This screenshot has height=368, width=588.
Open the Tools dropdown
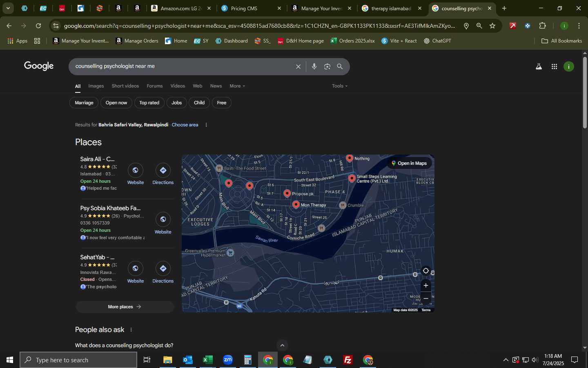pyautogui.click(x=340, y=86)
